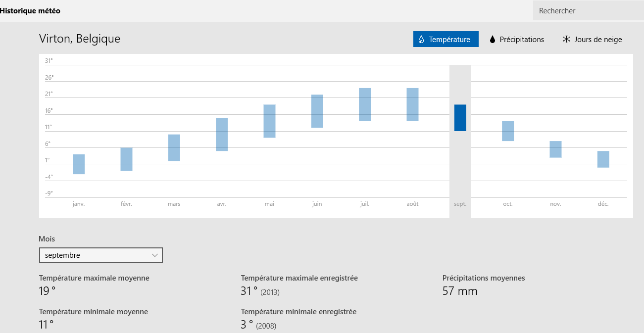Click the raindrop icon beside Précipitations

pos(493,40)
